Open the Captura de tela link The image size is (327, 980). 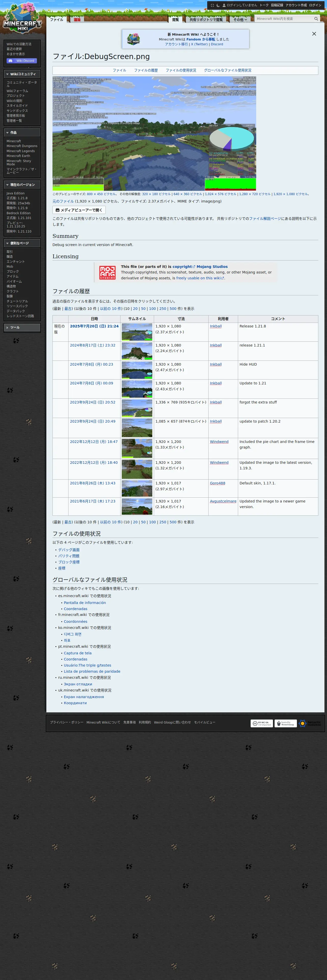coord(78,653)
